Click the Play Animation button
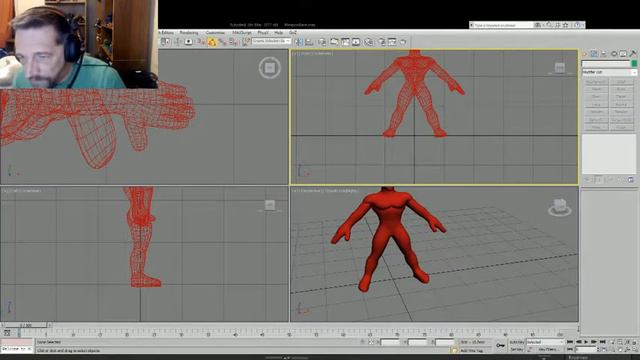Image resolution: width=640 pixels, height=360 pixels. tap(586, 342)
